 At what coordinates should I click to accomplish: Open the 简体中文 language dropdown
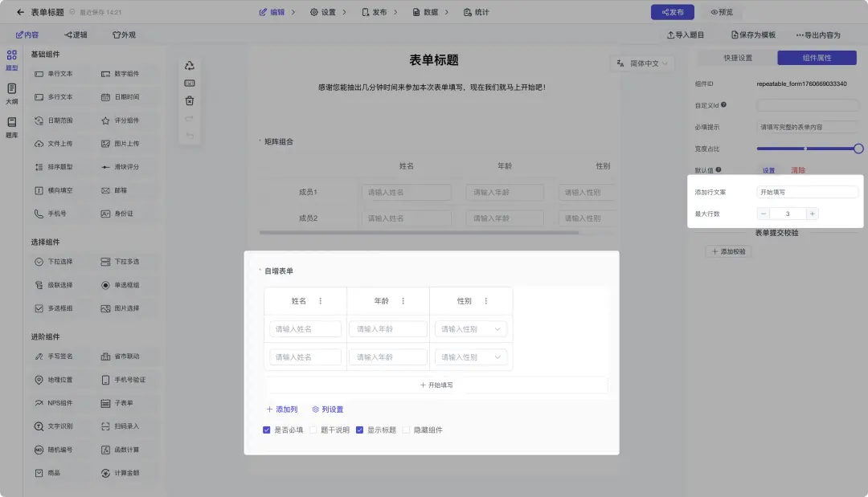point(642,63)
